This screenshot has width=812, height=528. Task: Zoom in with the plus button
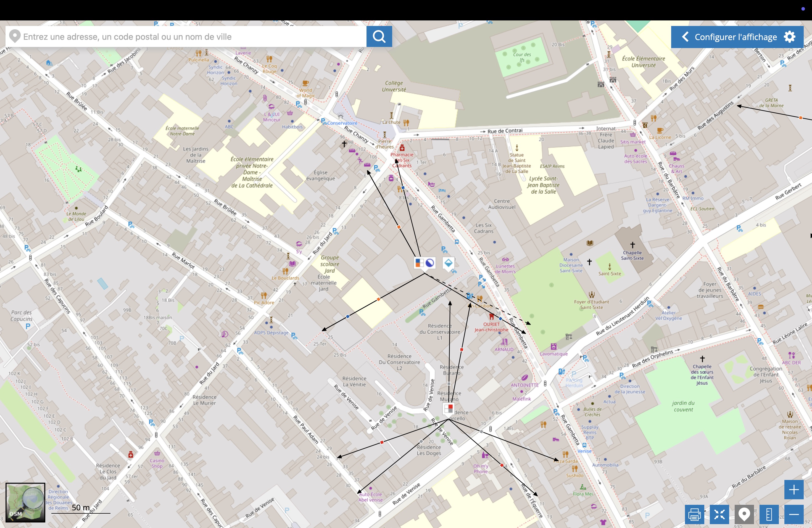[x=794, y=489]
